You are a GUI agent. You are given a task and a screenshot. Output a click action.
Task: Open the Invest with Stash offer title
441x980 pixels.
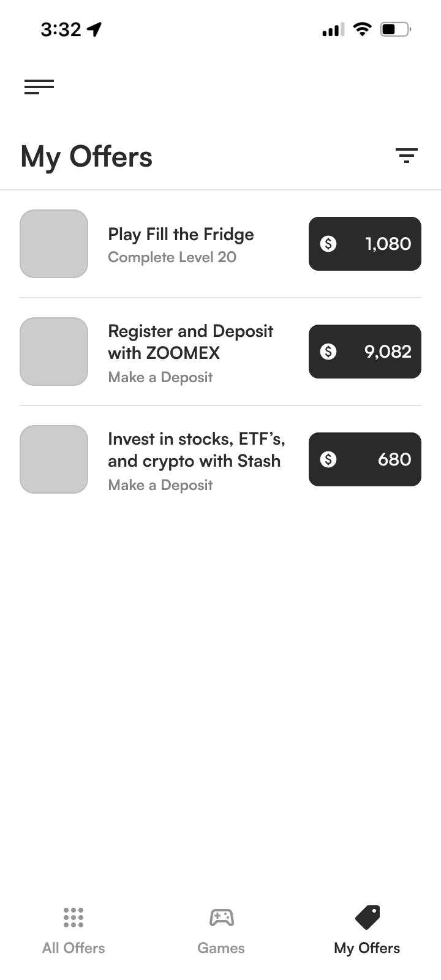coord(196,450)
